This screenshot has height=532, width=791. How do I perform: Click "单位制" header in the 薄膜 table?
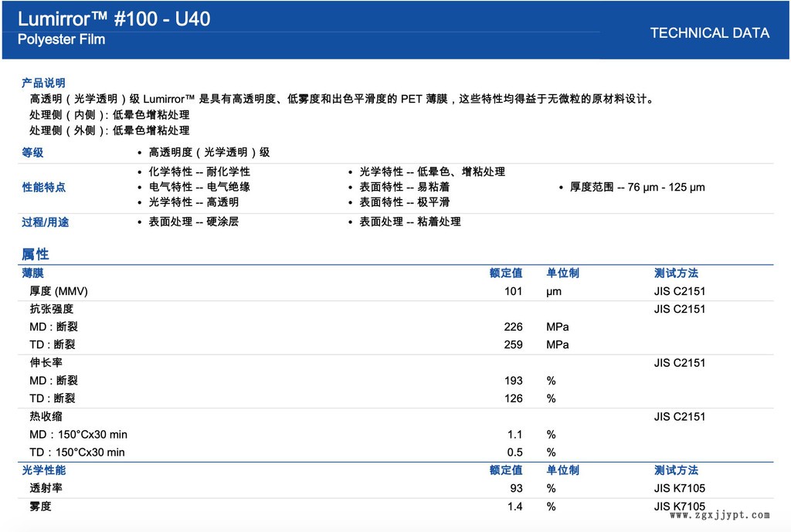pyautogui.click(x=562, y=273)
